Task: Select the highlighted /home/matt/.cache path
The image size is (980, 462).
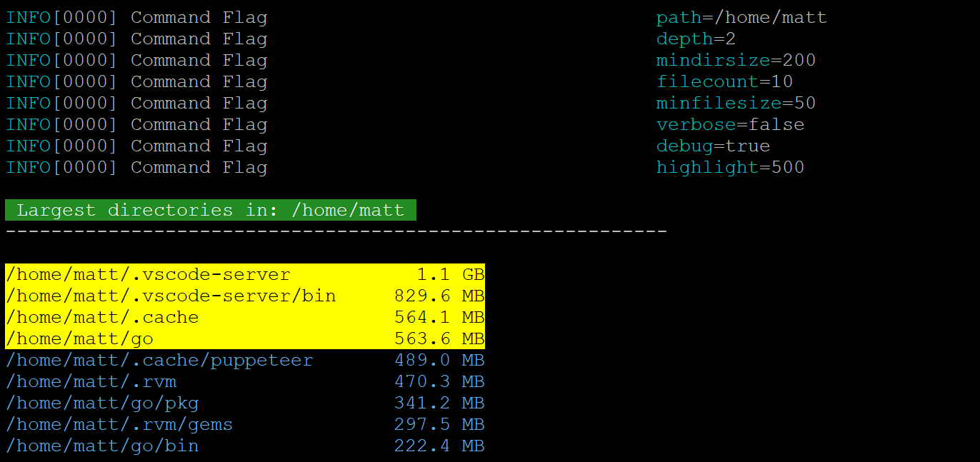Action: [x=102, y=317]
